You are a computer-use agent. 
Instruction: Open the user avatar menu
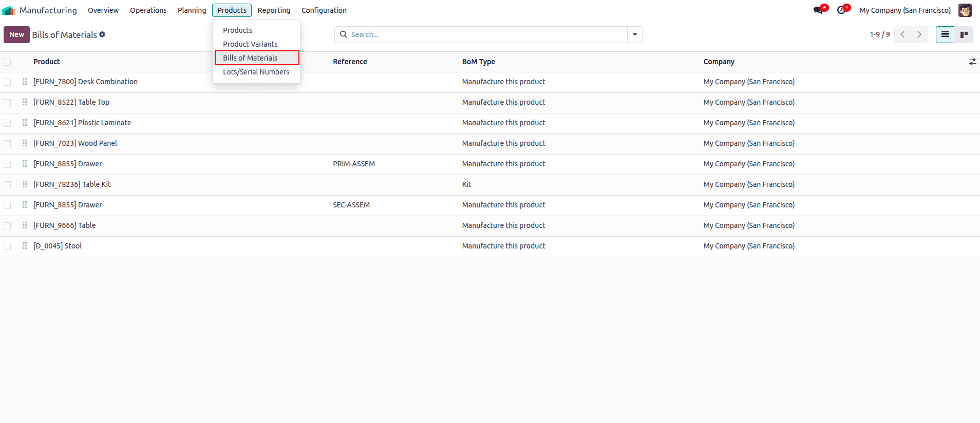pos(965,10)
